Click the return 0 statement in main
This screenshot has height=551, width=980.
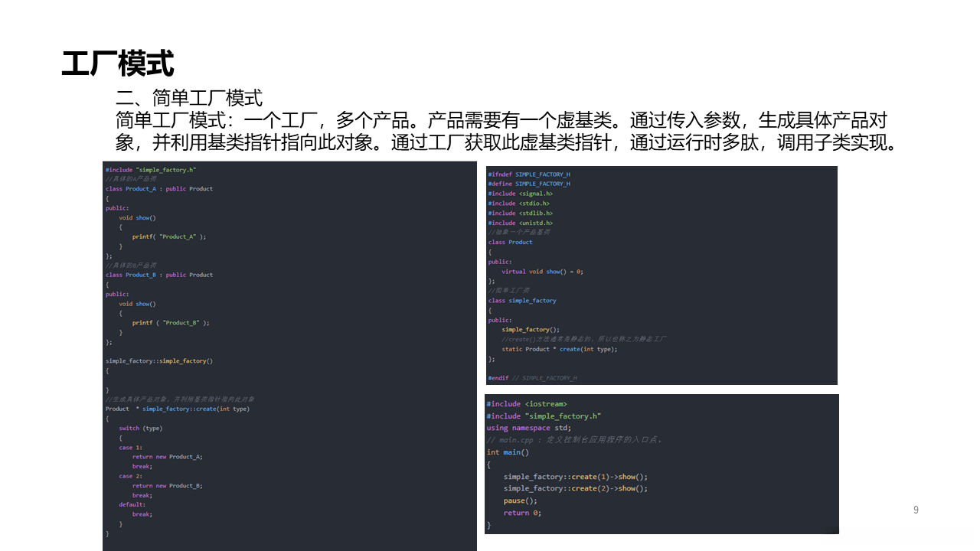521,512
